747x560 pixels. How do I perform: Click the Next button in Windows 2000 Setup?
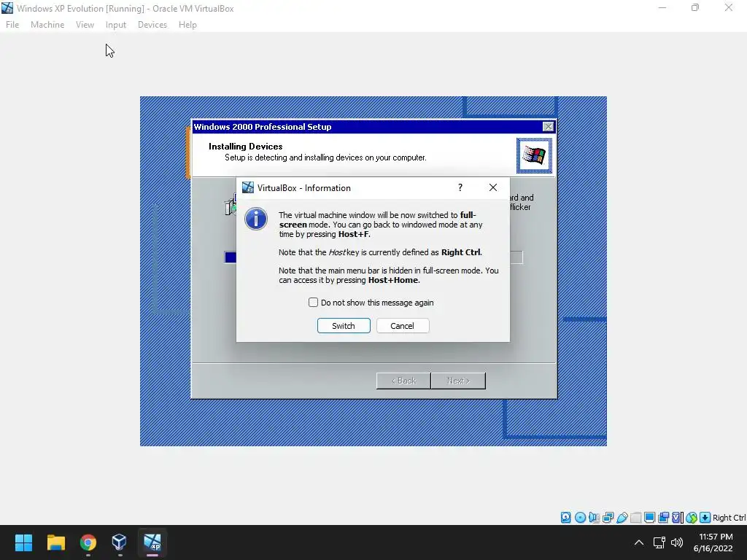[x=458, y=381]
